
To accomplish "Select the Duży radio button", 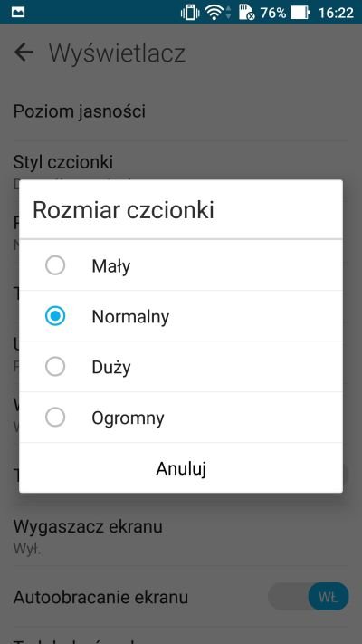I will click(55, 367).
